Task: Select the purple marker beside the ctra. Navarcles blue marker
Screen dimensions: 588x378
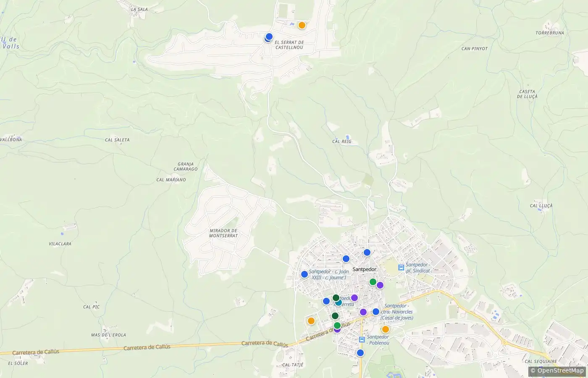Action: 363,312
